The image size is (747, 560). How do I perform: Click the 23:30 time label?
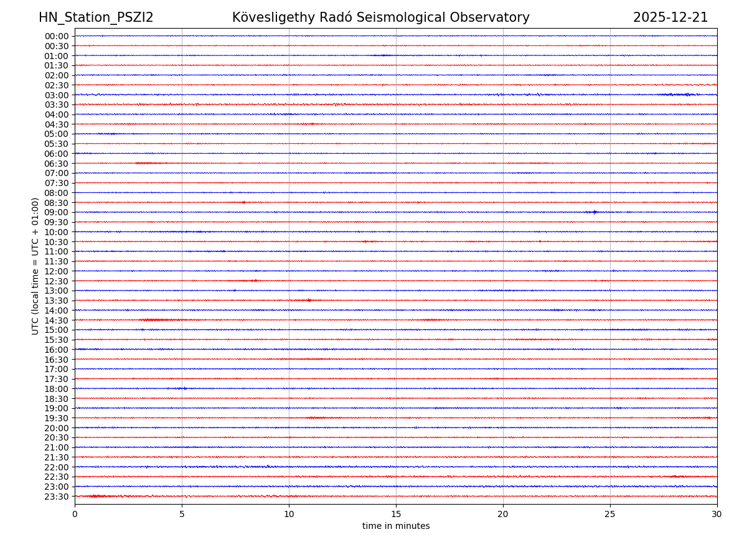(57, 497)
